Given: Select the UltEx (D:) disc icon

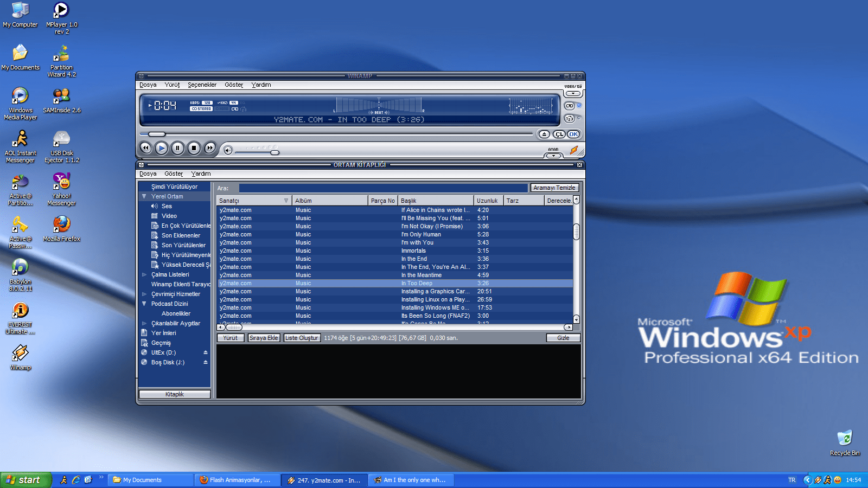Looking at the screenshot, I should point(144,352).
